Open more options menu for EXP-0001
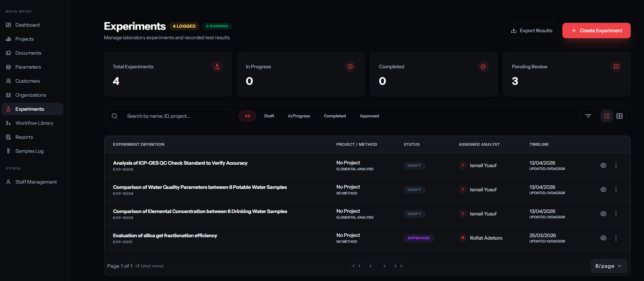The width and height of the screenshot is (644, 281). [616, 238]
